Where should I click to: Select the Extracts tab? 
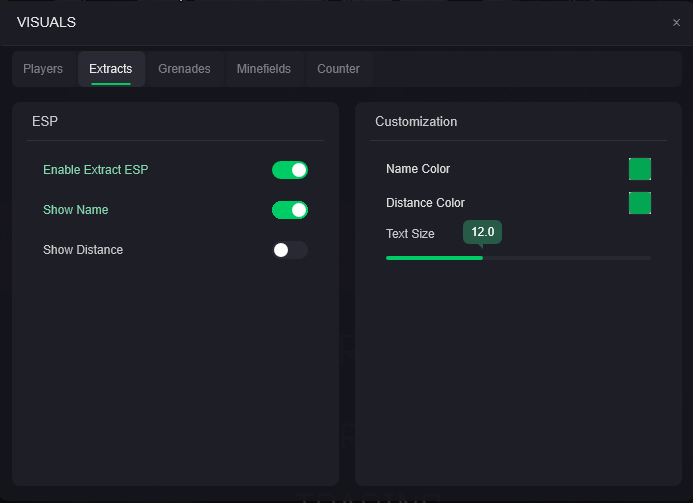coord(110,69)
